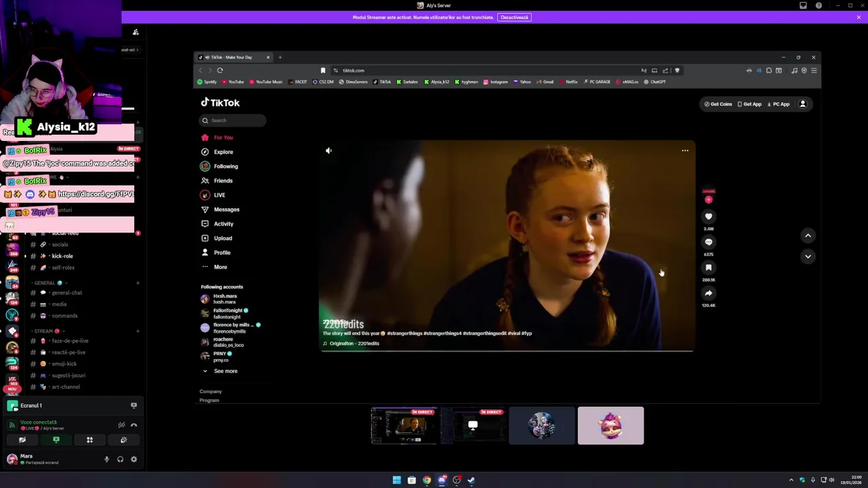Open the FACEIT bookmark
This screenshot has height=488, width=868.
[298, 82]
